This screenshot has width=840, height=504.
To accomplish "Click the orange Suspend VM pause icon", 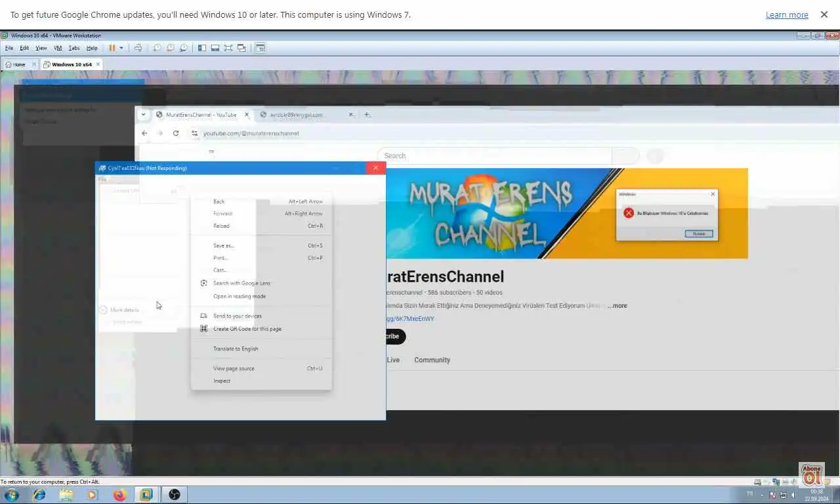I will pyautogui.click(x=112, y=48).
